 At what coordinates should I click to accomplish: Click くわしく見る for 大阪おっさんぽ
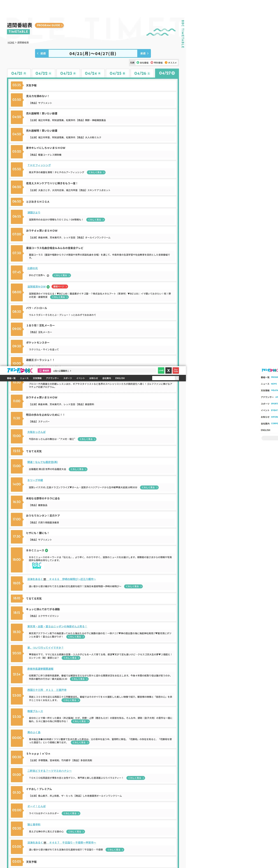tap(87, 439)
